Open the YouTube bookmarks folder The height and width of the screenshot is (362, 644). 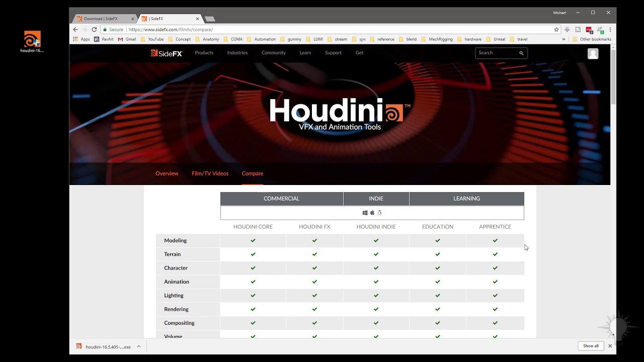coord(152,39)
